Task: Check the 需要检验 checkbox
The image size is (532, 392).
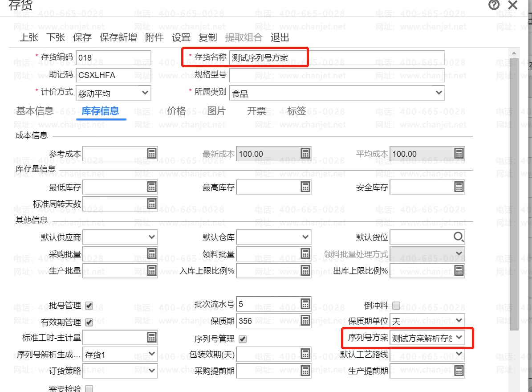Action: pyautogui.click(x=89, y=388)
